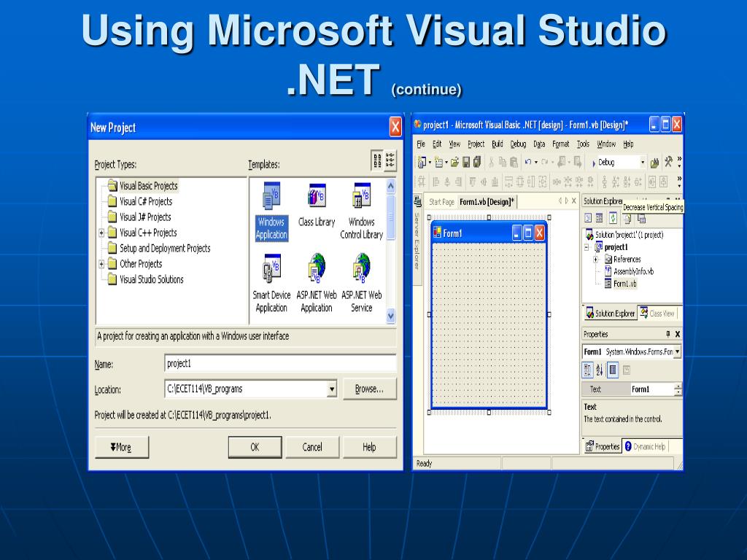Select the ASP.NET Web Service template
This screenshot has width=747, height=560.
pos(362,283)
